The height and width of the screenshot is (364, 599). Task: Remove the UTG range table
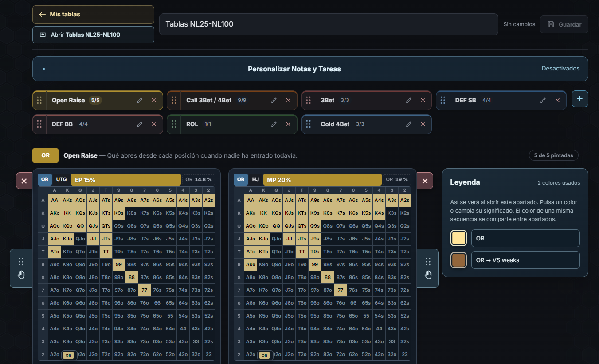(x=24, y=181)
